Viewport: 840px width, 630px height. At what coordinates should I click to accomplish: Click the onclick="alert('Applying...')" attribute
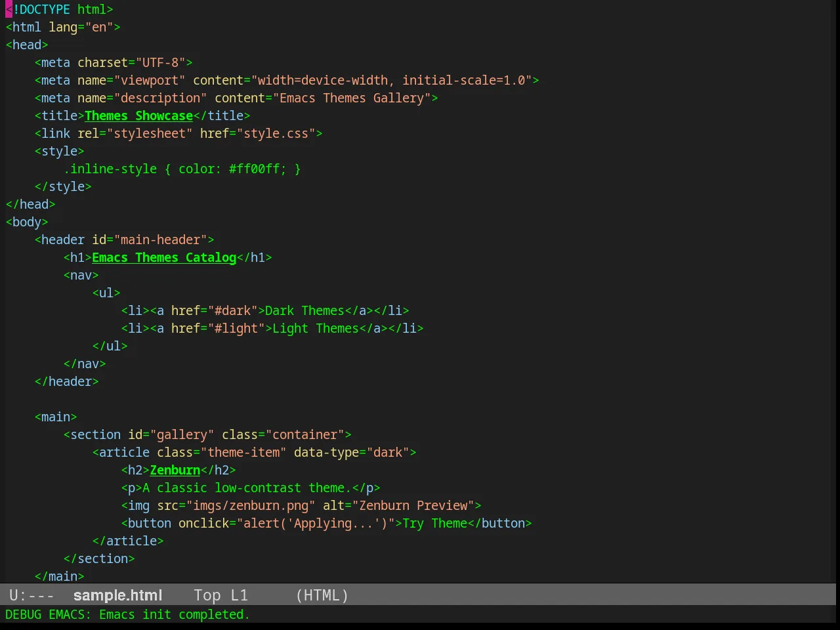pos(287,523)
